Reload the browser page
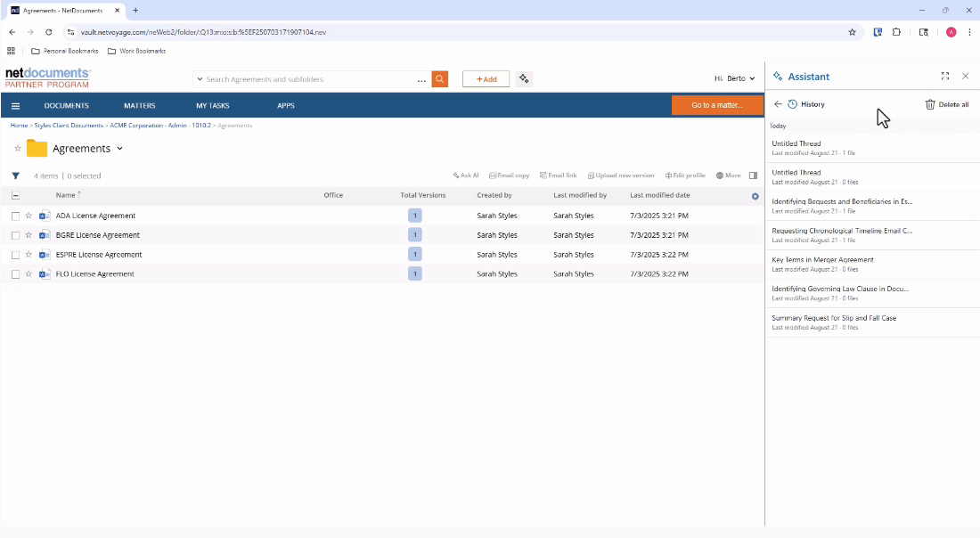The image size is (980, 538). [x=49, y=32]
